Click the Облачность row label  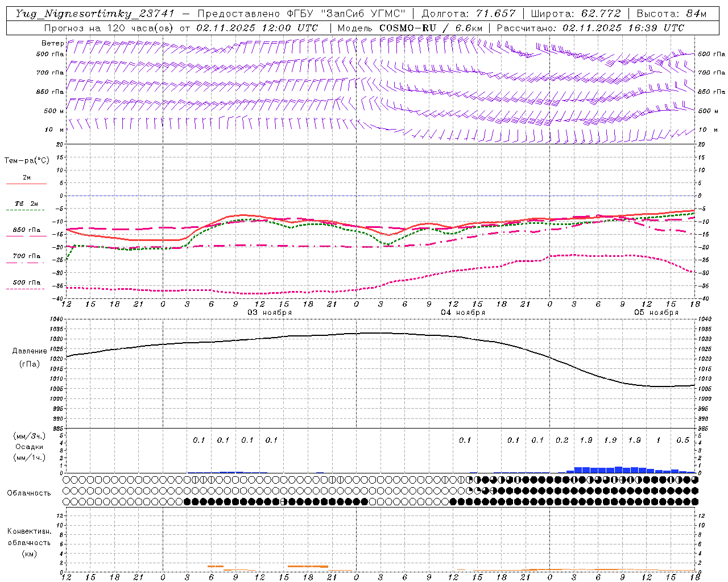tap(29, 493)
